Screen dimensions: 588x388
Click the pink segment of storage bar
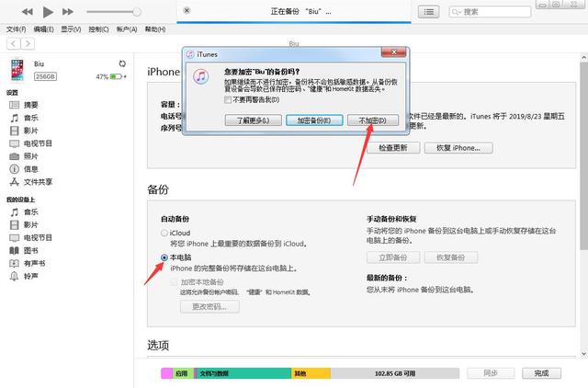tap(167, 373)
